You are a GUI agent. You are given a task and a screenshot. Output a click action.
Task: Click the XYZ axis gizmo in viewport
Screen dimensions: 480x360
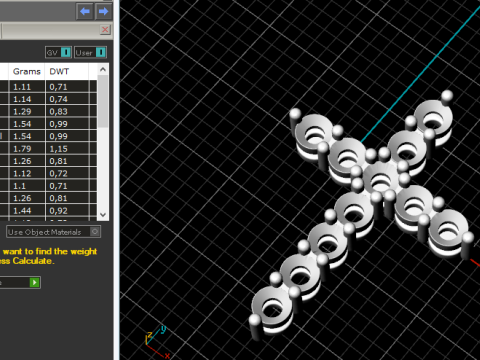click(x=159, y=341)
